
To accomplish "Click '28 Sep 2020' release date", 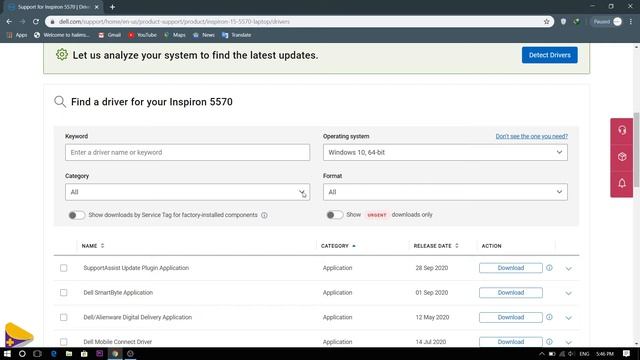I will pos(431,268).
